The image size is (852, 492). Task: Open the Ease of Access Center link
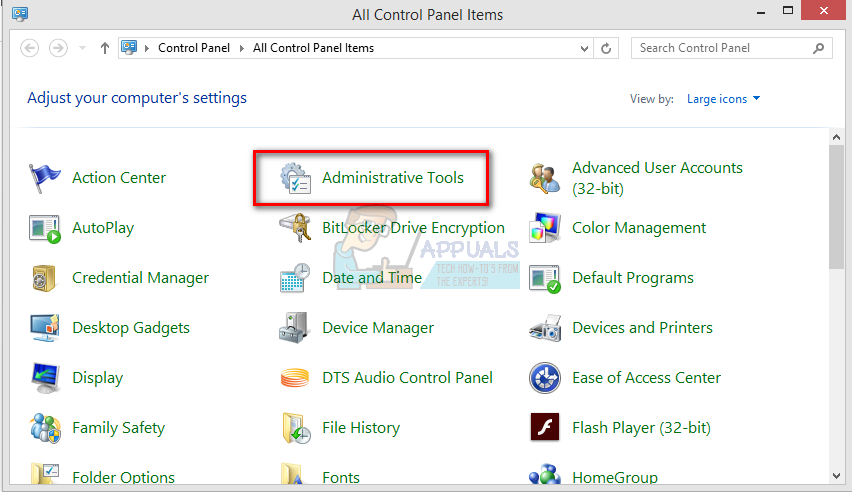tap(647, 378)
